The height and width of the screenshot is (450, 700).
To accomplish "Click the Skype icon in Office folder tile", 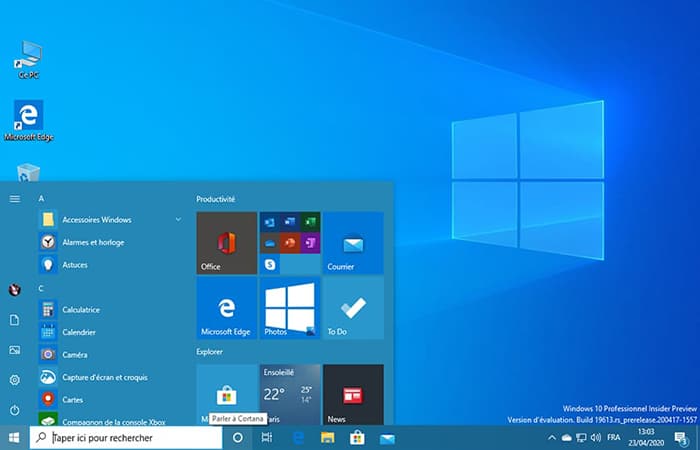I will [x=270, y=265].
